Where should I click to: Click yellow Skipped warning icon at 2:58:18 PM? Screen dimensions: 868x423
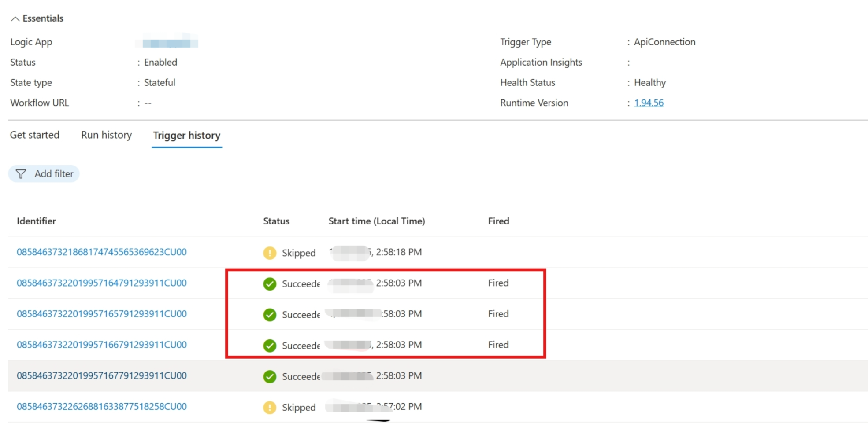coord(270,253)
